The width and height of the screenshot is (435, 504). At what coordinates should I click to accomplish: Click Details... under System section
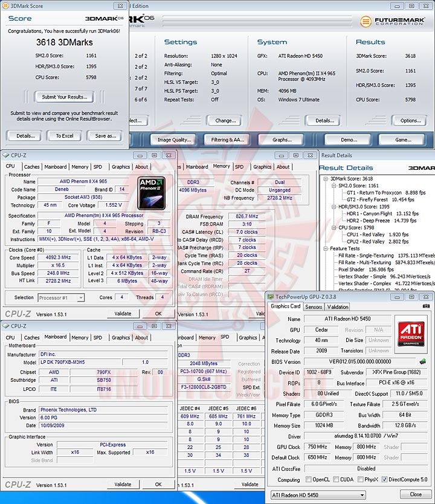point(324,120)
